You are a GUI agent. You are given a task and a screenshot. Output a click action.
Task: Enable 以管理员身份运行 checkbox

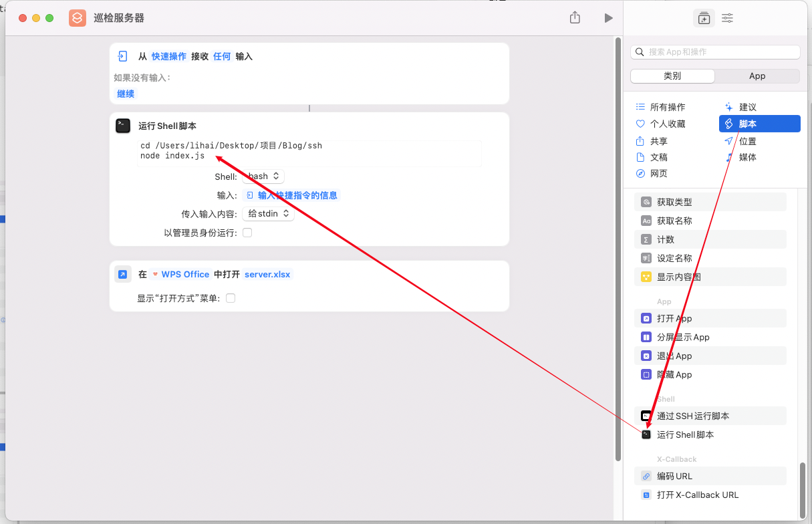pos(247,233)
